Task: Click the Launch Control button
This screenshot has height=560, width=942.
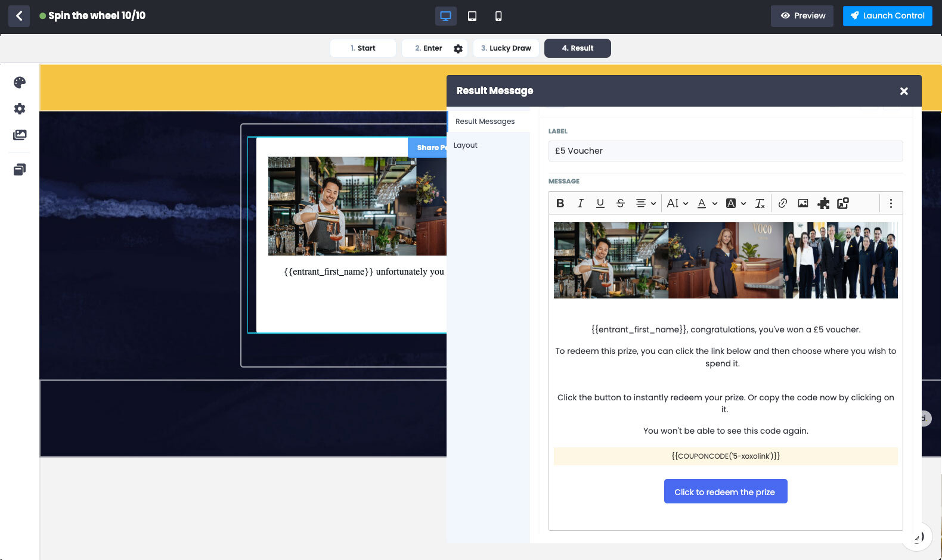Action: [x=888, y=16]
